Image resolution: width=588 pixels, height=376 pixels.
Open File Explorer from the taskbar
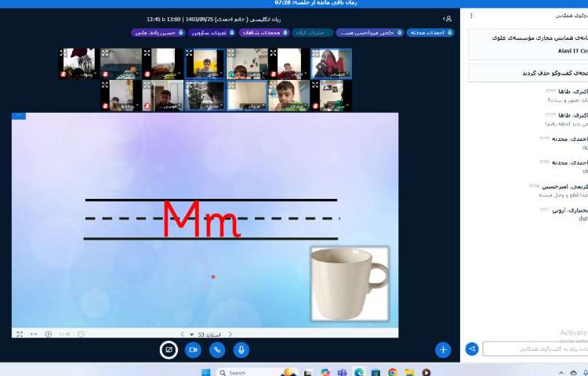tap(409, 372)
